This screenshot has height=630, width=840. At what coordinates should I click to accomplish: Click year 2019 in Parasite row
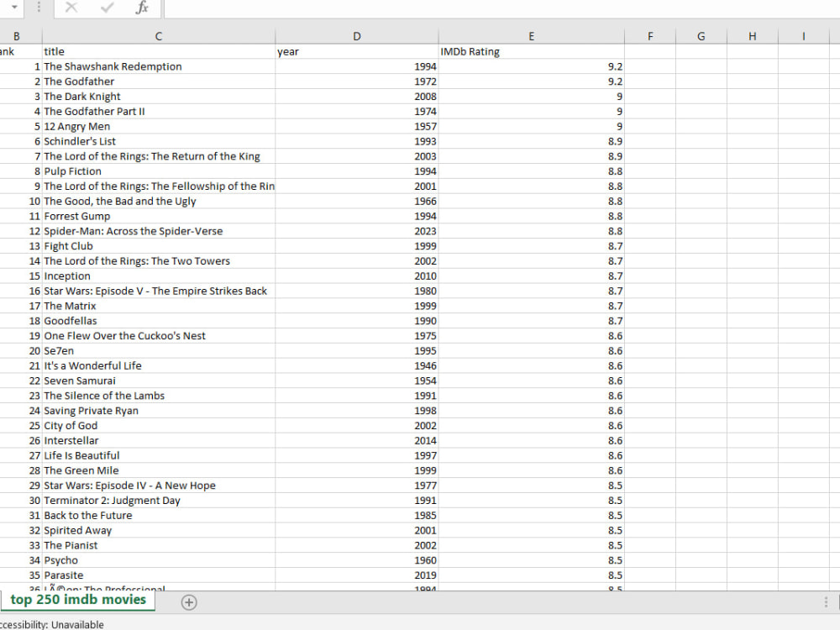point(357,575)
